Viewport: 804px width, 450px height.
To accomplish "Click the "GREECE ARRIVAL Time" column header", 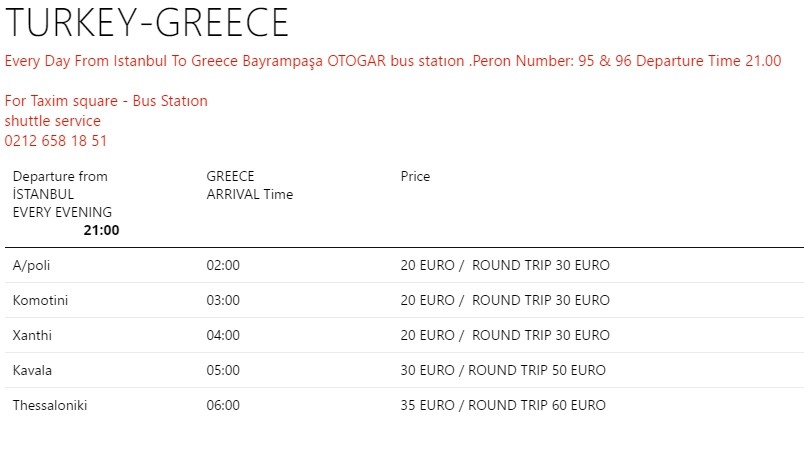I will click(x=249, y=185).
